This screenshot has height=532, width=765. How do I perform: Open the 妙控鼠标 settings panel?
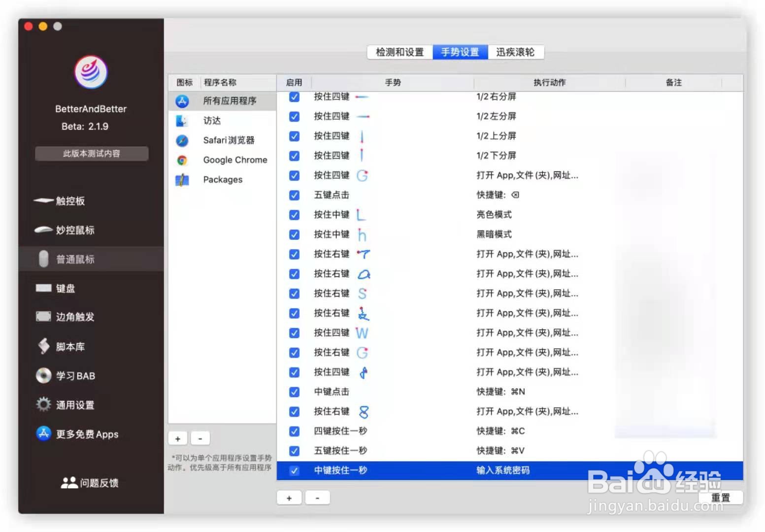[74, 230]
